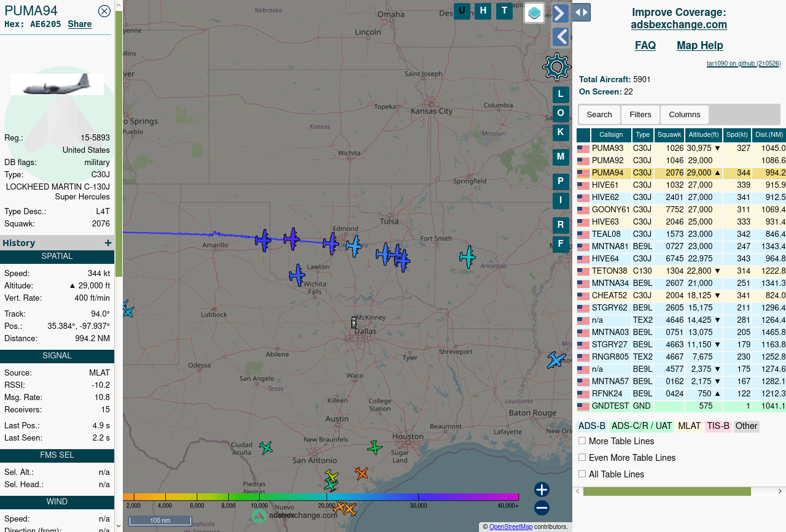786x532 pixels.
Task: Click the unknown aircraft marker near McKinney
Action: point(354,322)
